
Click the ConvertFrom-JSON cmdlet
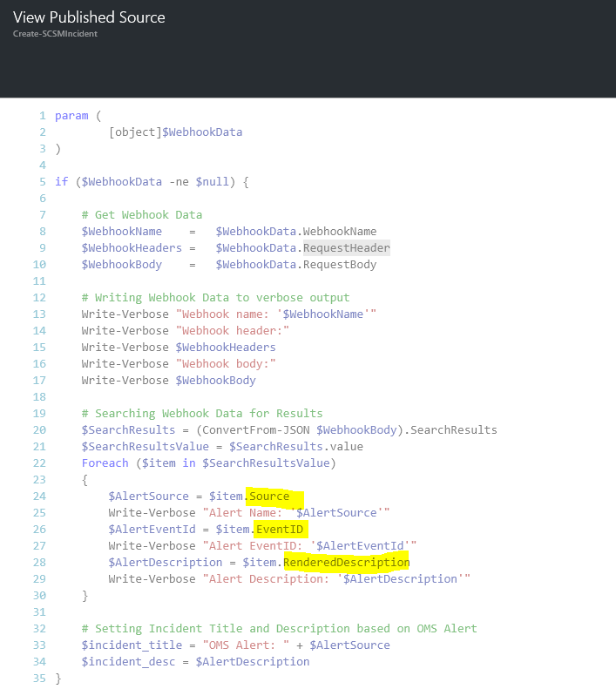219,430
